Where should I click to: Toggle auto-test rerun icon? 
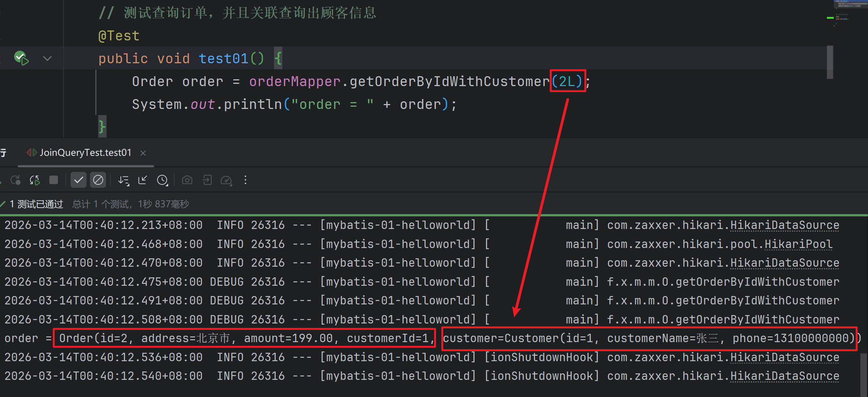point(35,180)
